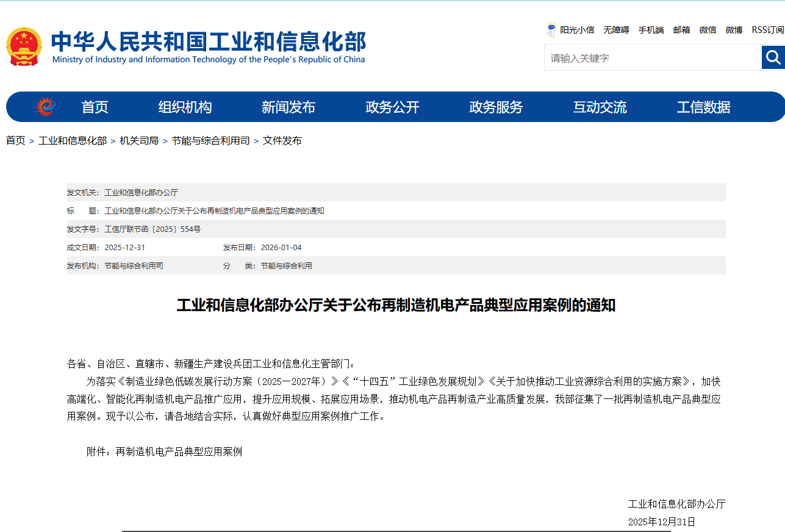Open the 互动交流 navigation item

(x=600, y=107)
